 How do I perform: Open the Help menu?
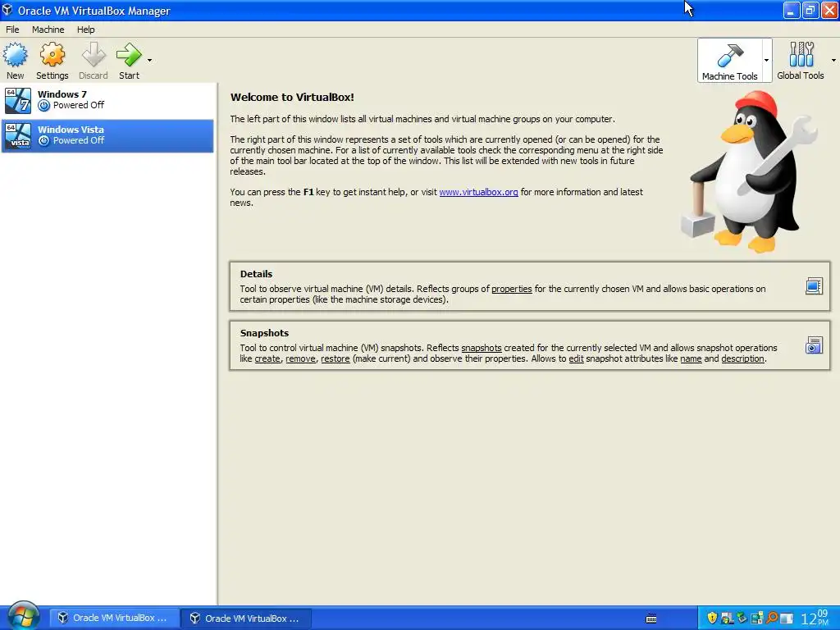(85, 30)
